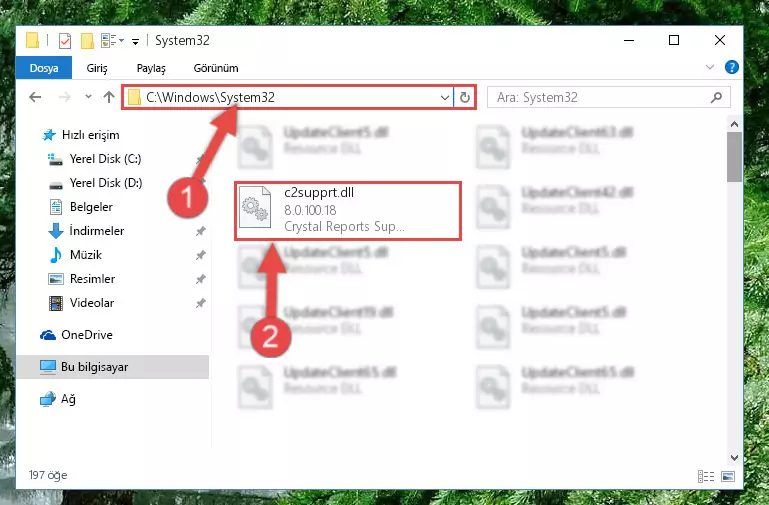Click the scroll down arrow of file list
The image size is (769, 505).
pos(734,458)
